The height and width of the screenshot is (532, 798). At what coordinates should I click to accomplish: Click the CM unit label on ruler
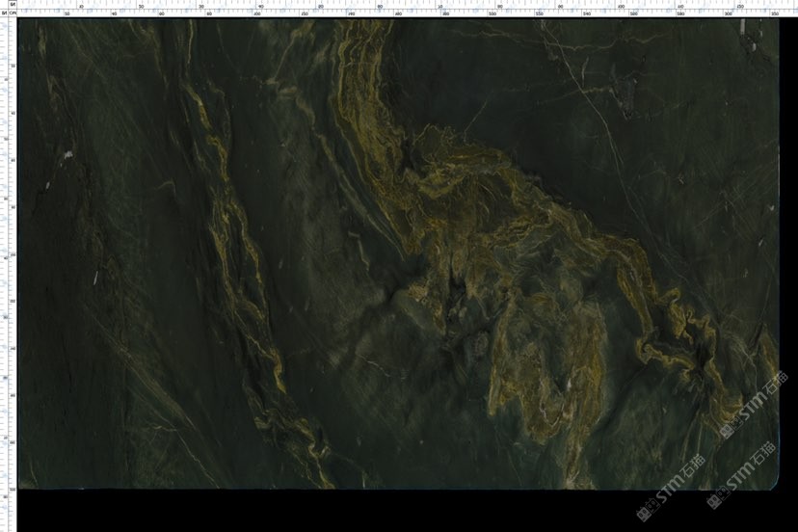coord(13,13)
